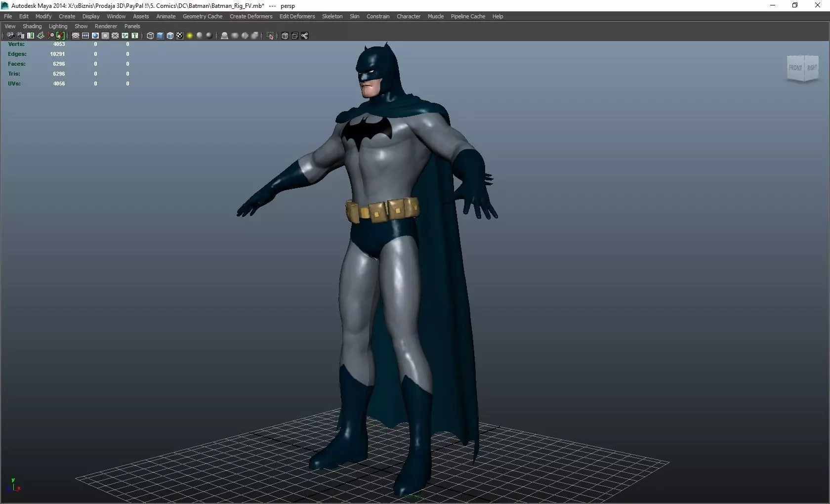Click the overlapping squares icon in toolbar
Viewport: 830px width, 504px height.
[294, 36]
